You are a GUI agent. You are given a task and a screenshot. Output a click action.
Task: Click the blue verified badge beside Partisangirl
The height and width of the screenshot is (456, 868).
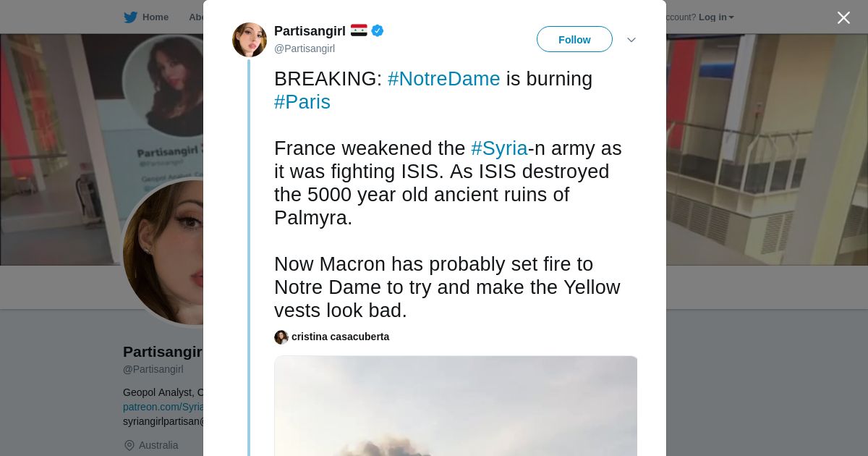pos(378,31)
